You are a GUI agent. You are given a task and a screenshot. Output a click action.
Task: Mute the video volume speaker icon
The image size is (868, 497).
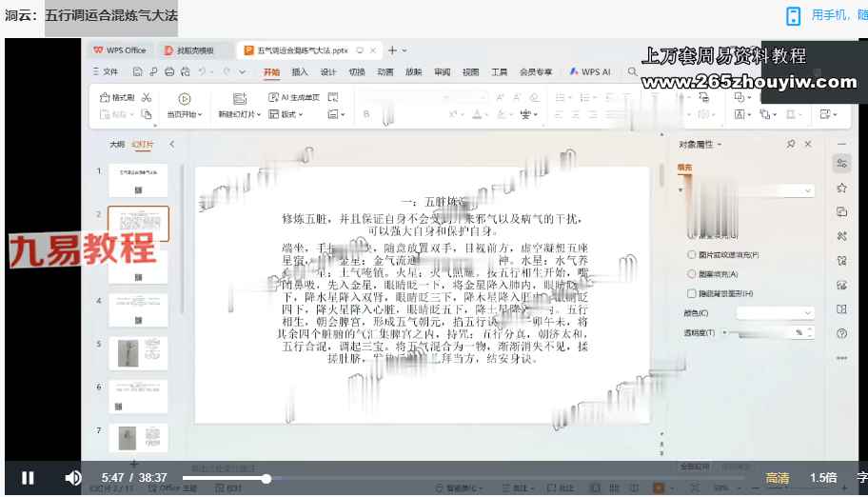coord(72,478)
